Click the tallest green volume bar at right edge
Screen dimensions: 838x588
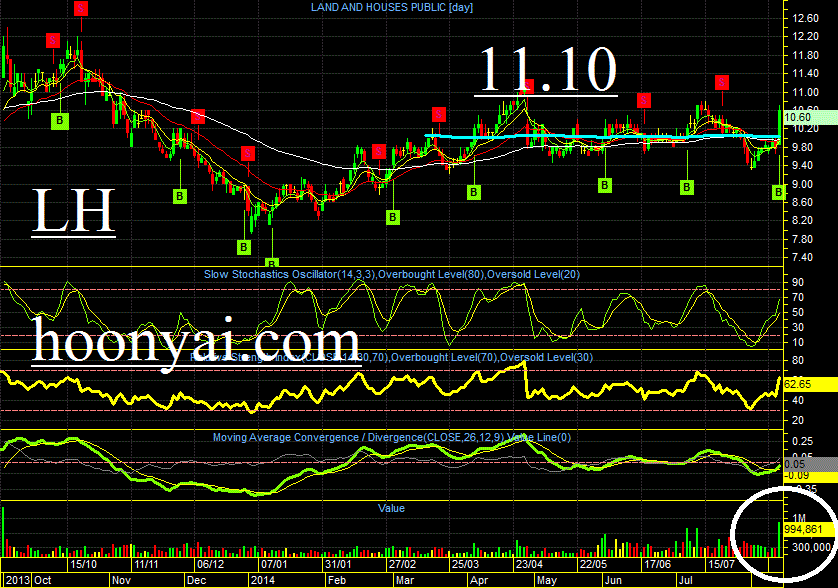(779, 539)
